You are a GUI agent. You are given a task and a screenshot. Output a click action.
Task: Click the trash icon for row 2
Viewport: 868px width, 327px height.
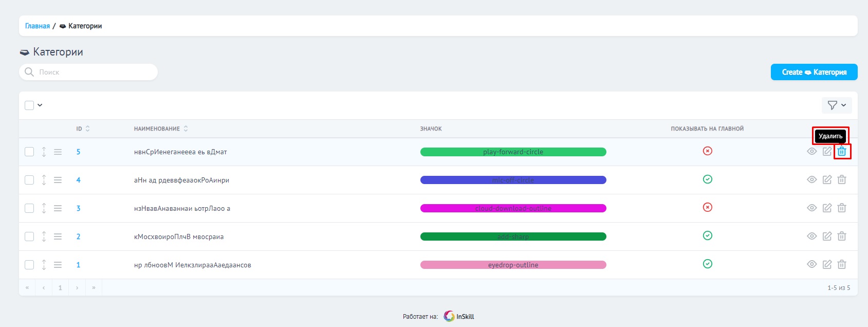[x=842, y=237]
